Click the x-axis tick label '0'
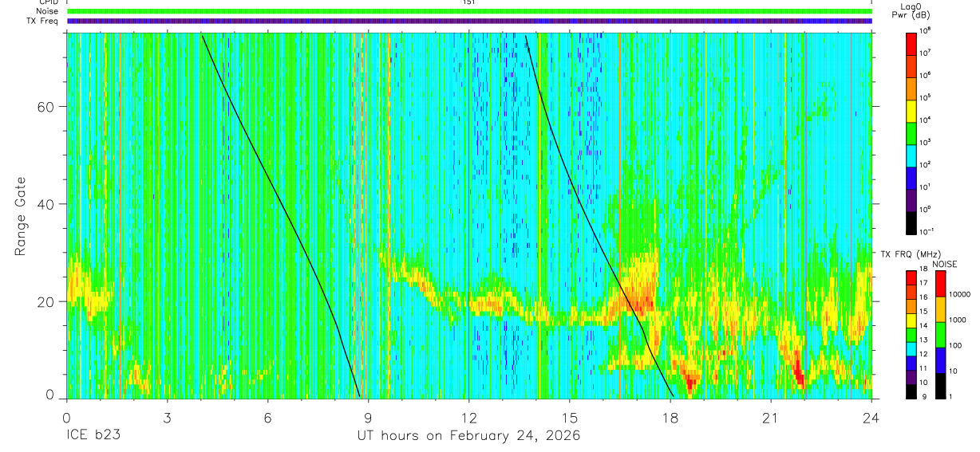Screen dimensions: 980x452 pos(67,418)
